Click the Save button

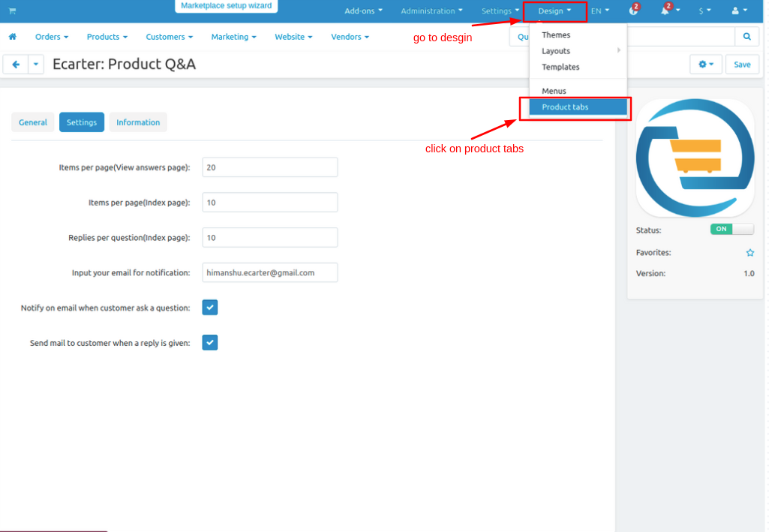click(x=742, y=65)
